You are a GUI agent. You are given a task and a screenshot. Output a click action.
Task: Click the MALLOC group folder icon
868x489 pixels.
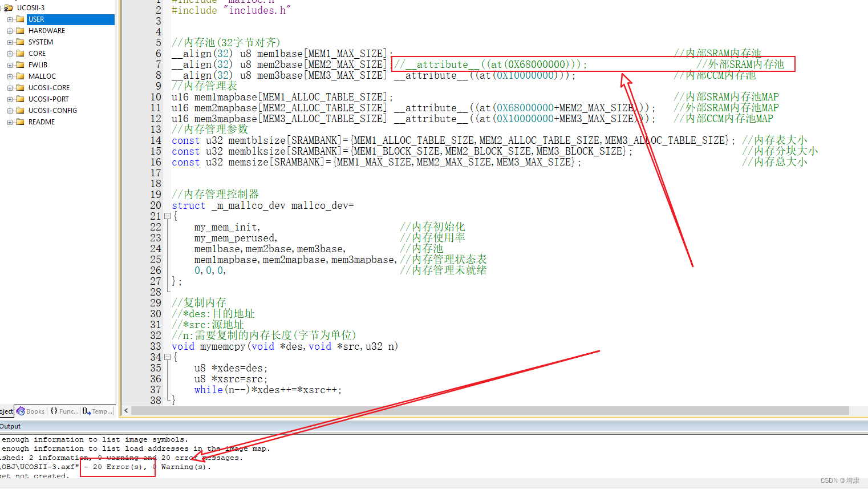pos(20,76)
